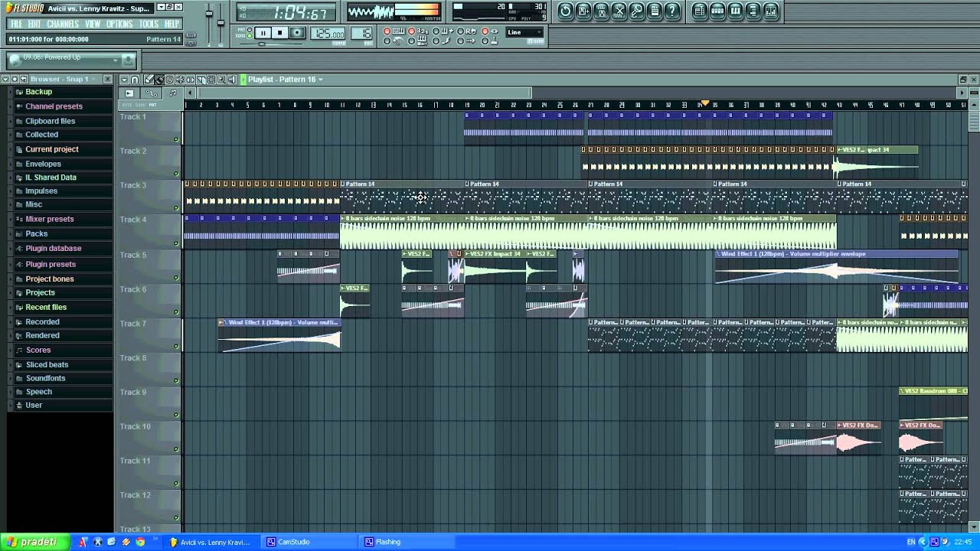980x551 pixels.
Task: Switch to Flashing taskbar button
Action: pyautogui.click(x=408, y=542)
